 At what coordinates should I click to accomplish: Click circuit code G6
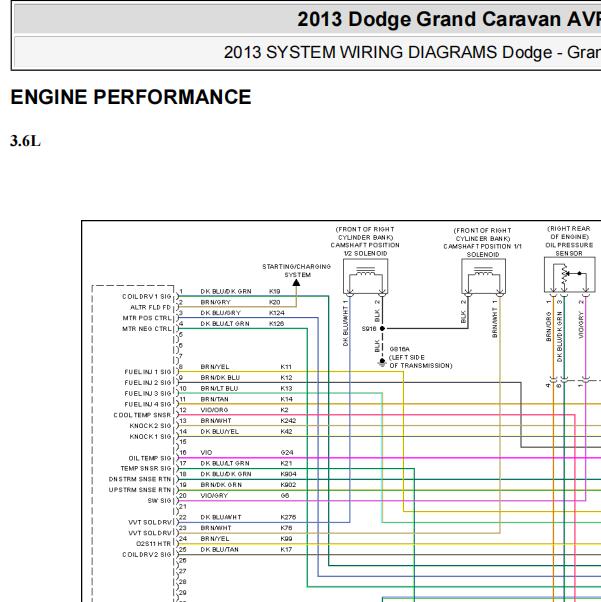pyautogui.click(x=285, y=495)
